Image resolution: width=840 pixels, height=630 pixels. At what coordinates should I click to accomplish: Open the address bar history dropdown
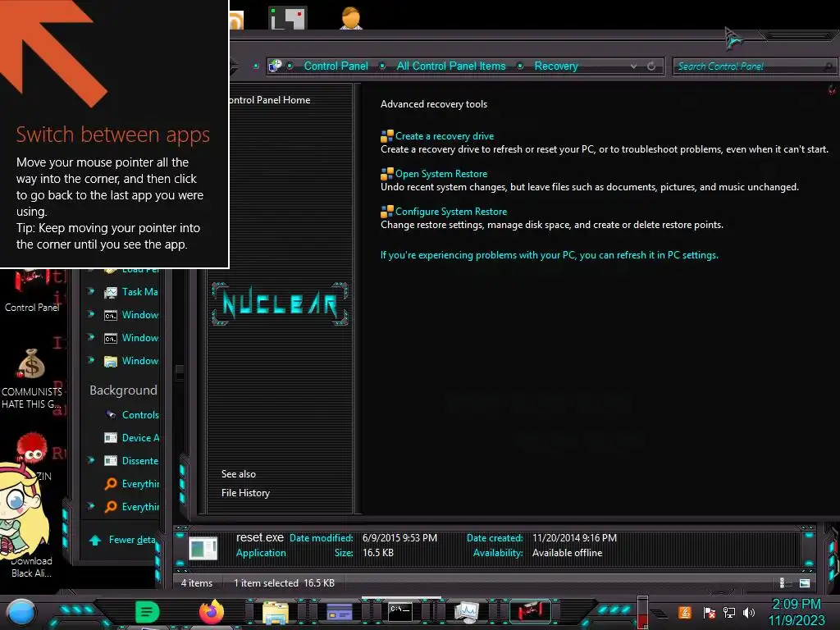(x=634, y=66)
